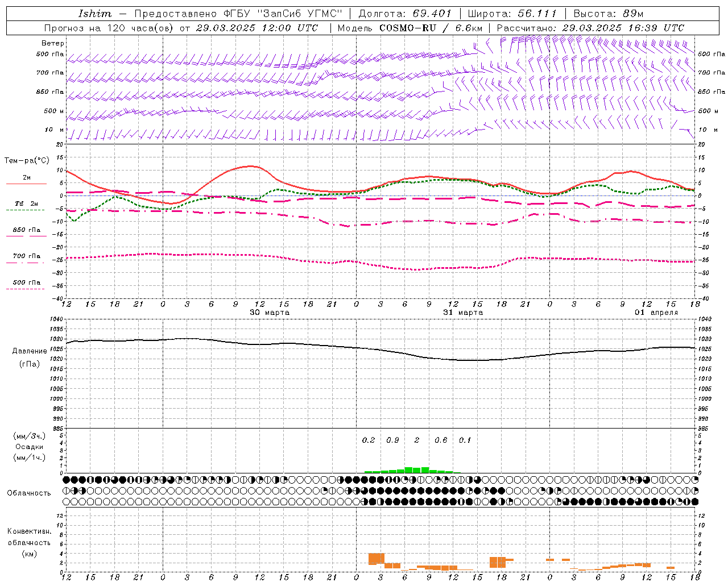Click the "0.1" precipitation amount value
The height and width of the screenshot is (582, 728).
tap(465, 440)
